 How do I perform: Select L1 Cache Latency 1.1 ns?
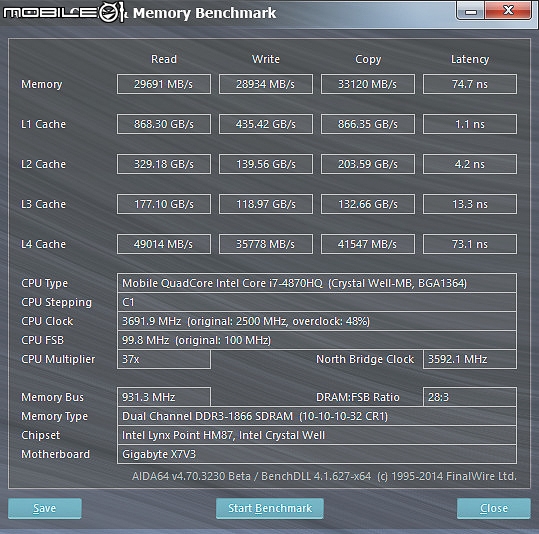click(x=470, y=124)
